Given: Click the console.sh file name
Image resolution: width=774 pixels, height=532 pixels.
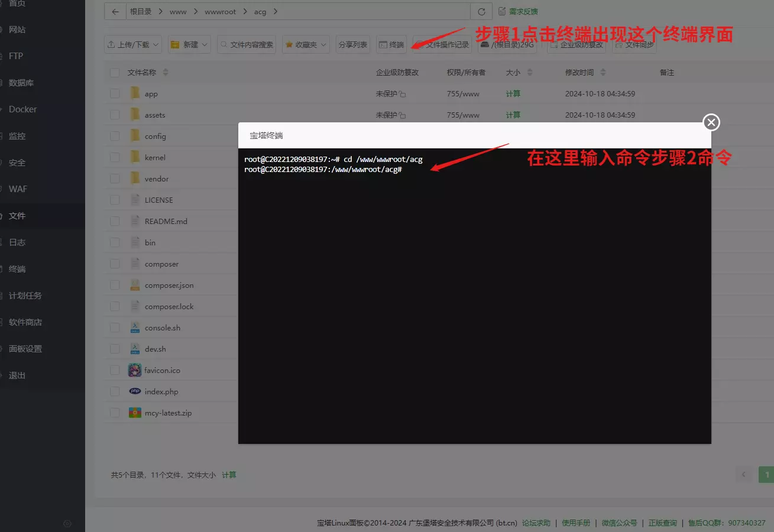Looking at the screenshot, I should pos(163,327).
